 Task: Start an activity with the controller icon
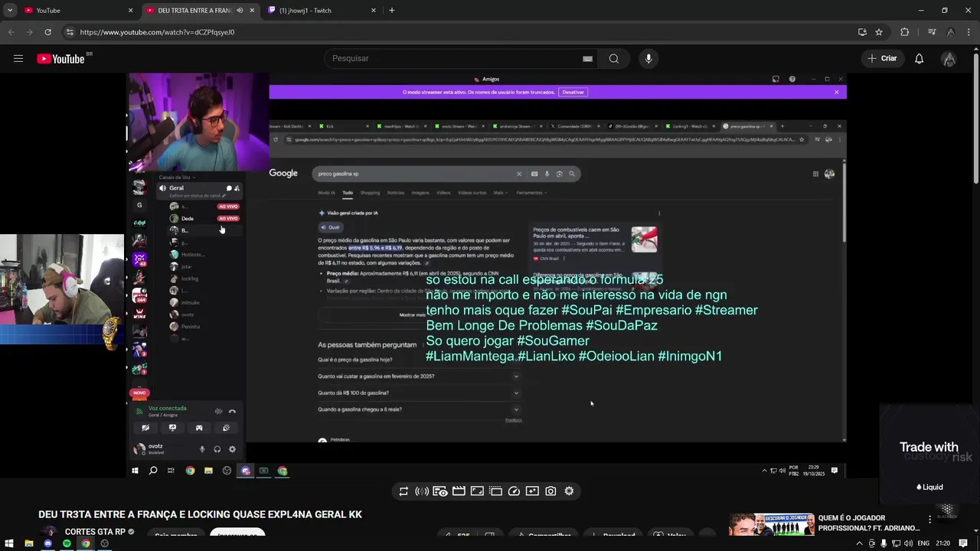pos(199,428)
